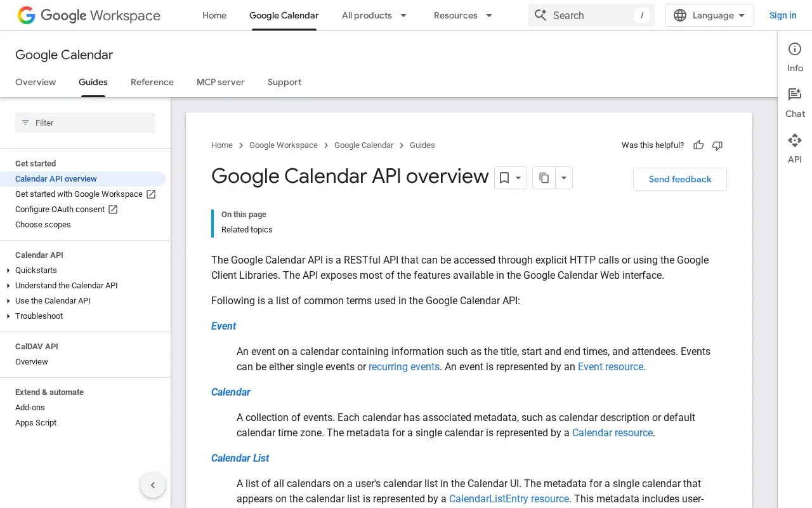Jump to Related topics section
The image size is (812, 508).
click(247, 230)
